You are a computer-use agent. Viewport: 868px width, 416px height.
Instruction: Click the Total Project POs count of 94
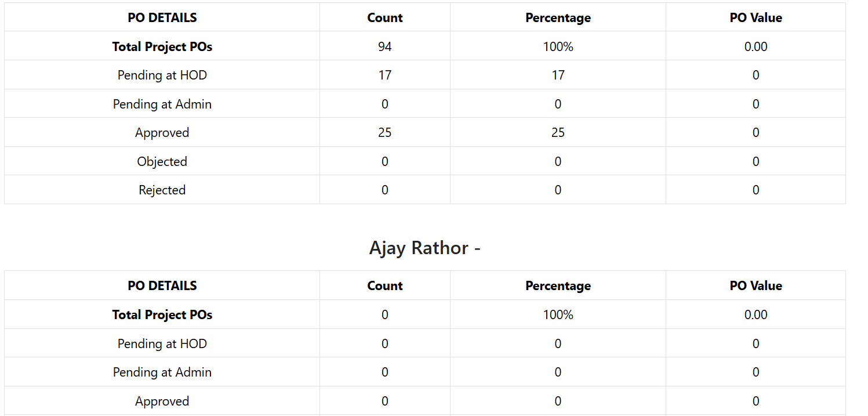(x=384, y=46)
